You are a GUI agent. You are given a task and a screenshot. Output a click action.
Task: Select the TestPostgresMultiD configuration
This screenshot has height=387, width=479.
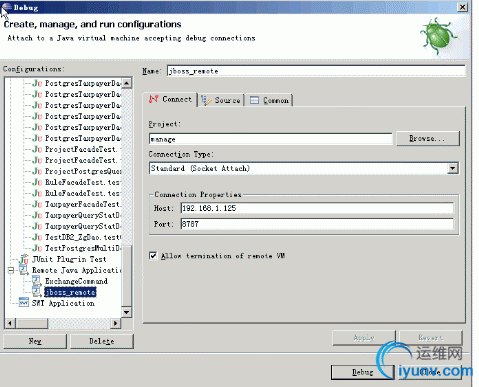pos(83,248)
